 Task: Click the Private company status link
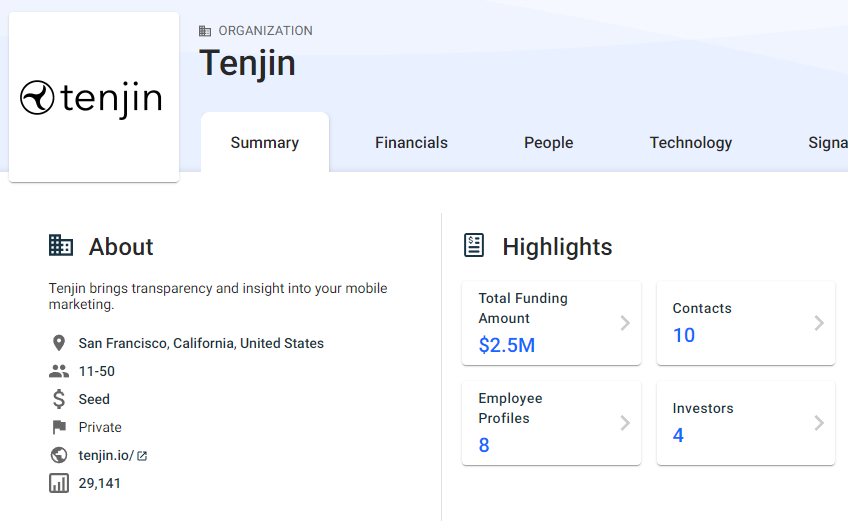pyautogui.click(x=100, y=427)
